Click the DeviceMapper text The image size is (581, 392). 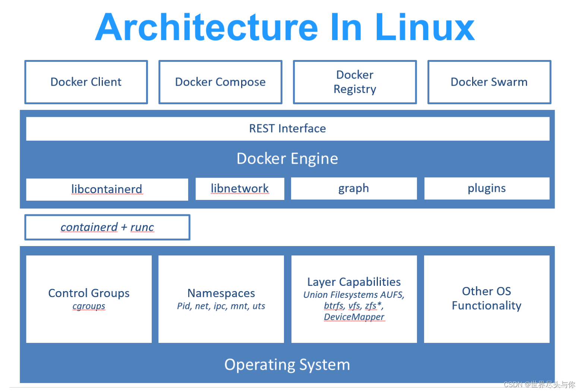[x=354, y=317]
